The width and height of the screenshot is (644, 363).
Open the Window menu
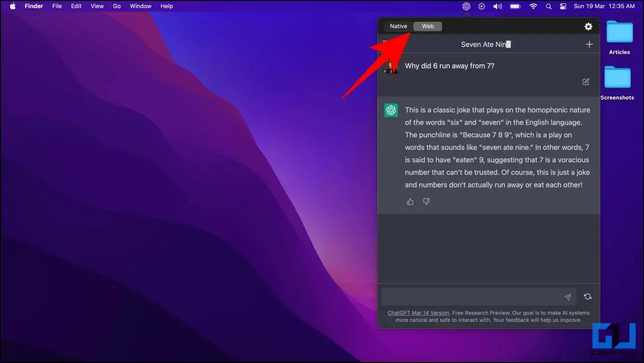pyautogui.click(x=141, y=6)
